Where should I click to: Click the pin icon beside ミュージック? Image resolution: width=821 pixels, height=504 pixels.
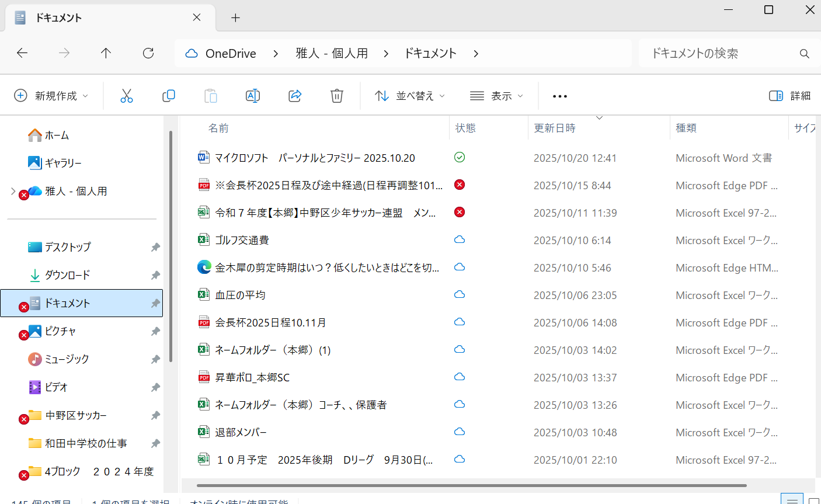(x=155, y=359)
